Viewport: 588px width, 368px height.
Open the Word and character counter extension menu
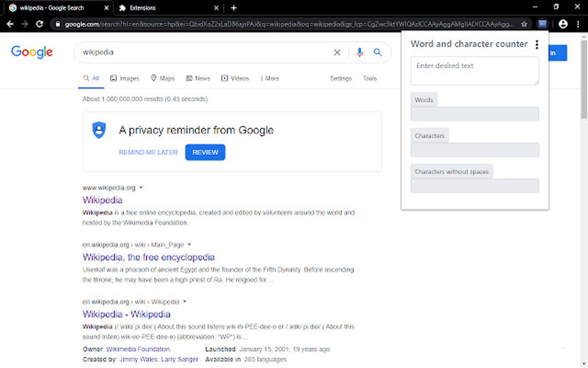pos(537,44)
